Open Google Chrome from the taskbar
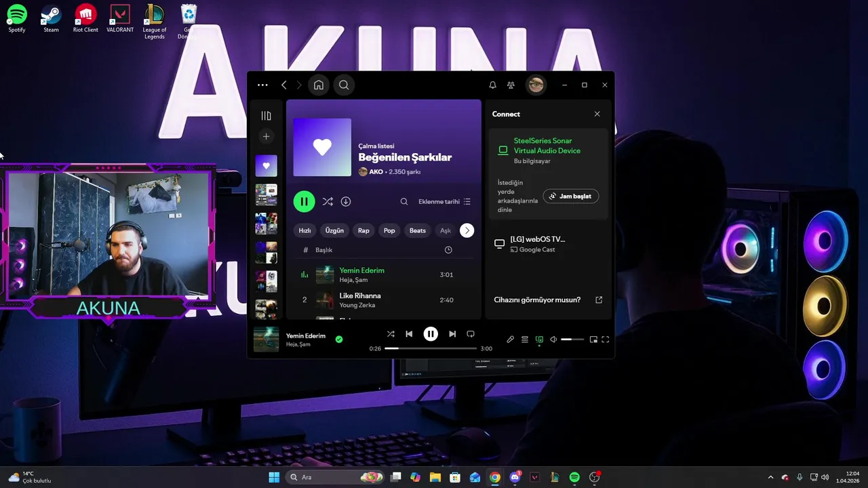This screenshot has width=868, height=488. [495, 477]
